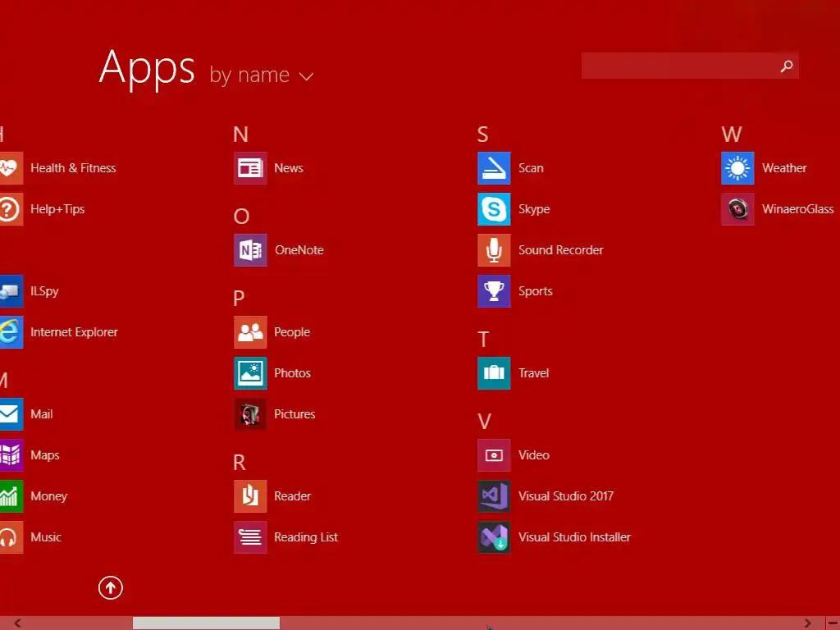Click the 'Help+Tips' label
Screen dimensions: 840x630
click(x=57, y=209)
